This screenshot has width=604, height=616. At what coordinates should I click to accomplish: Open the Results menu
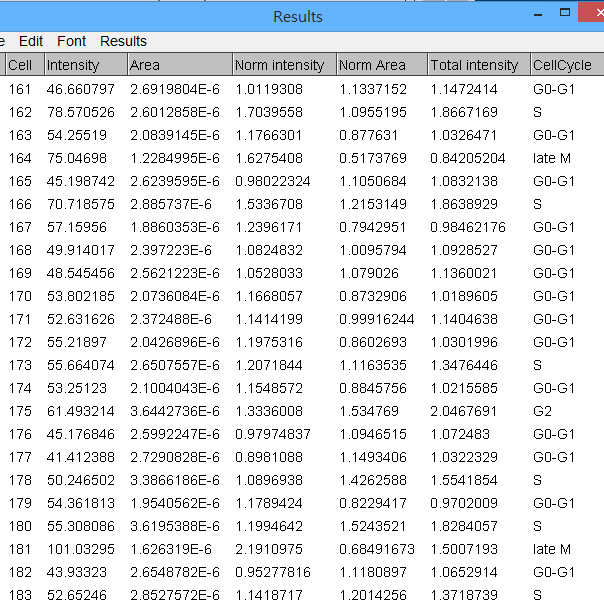123,41
